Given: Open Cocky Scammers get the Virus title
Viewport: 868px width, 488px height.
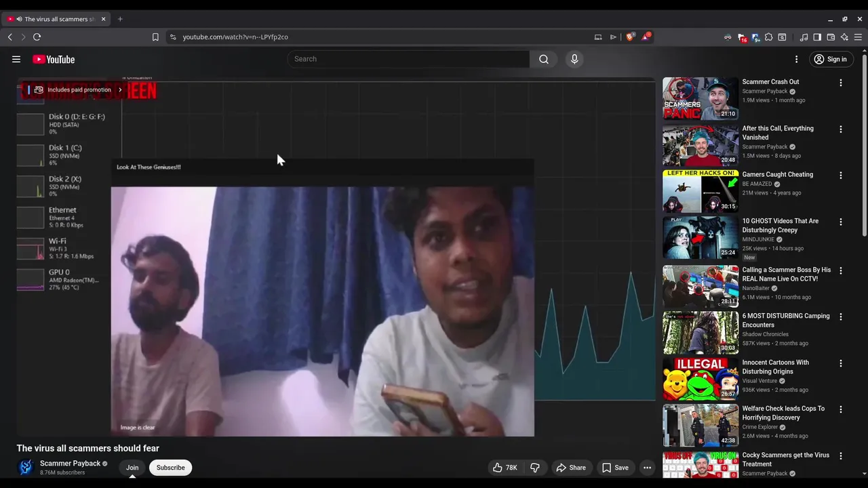Looking at the screenshot, I should (x=785, y=460).
